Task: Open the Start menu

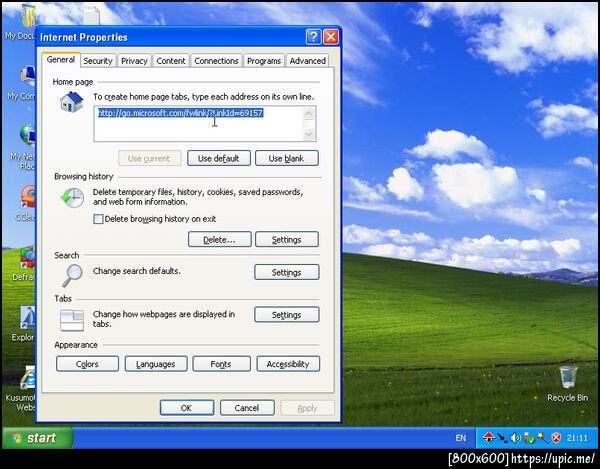Action: tap(38, 438)
